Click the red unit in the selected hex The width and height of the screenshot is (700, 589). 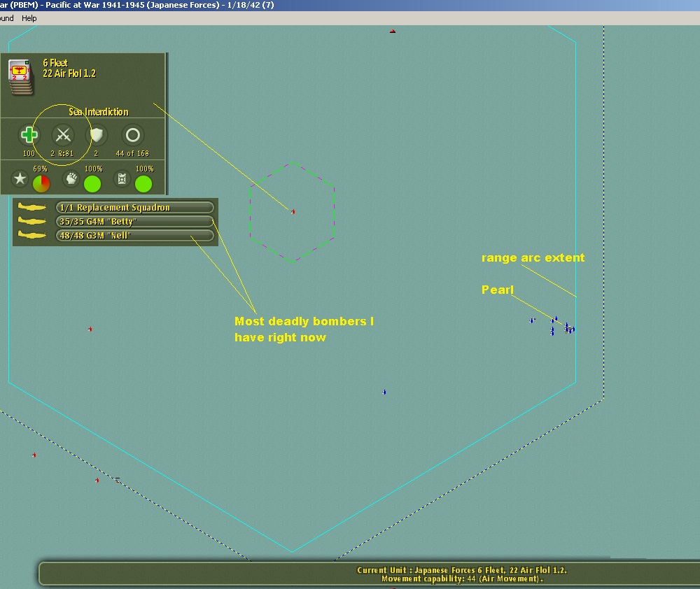(x=293, y=211)
